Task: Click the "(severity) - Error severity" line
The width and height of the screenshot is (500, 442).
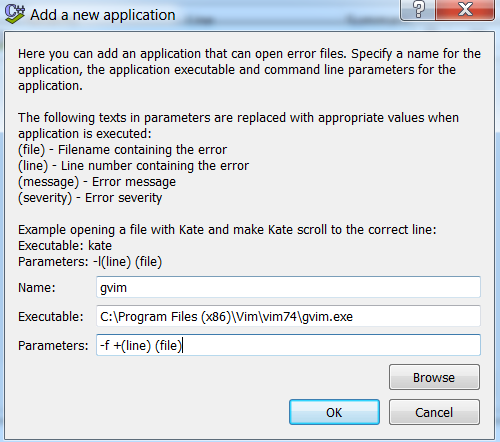Action: 90,198
